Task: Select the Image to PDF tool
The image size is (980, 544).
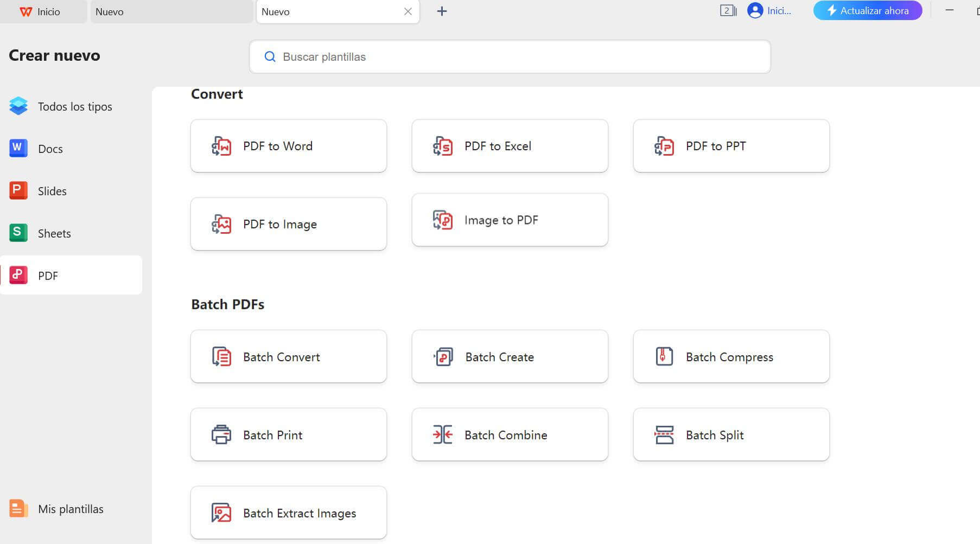Action: [510, 220]
